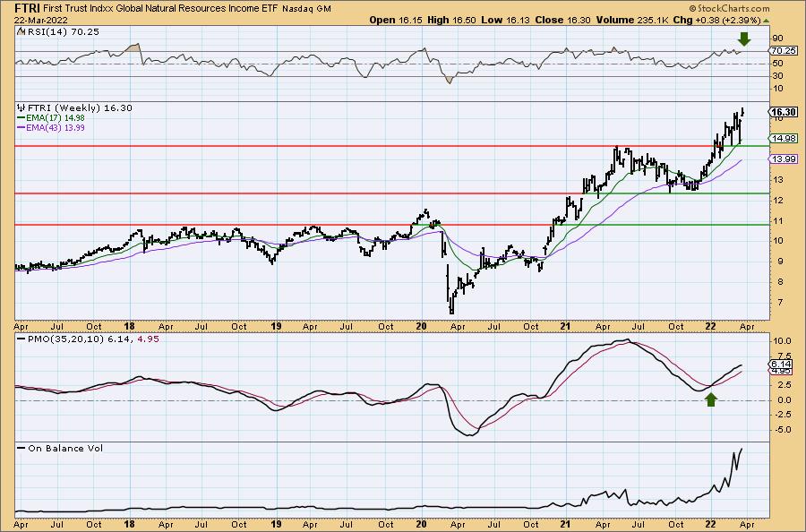Click the 70.25 RSI value tag
806x532 pixels.
[784, 50]
